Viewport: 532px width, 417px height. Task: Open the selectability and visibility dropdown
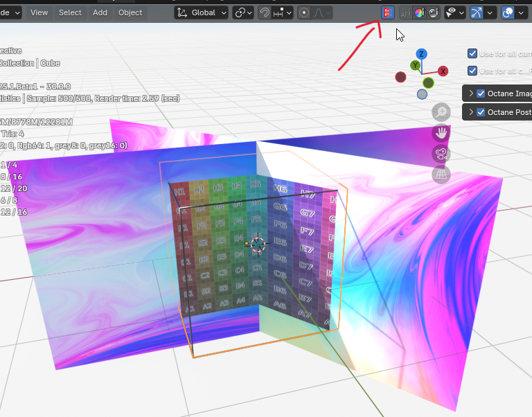(454, 13)
